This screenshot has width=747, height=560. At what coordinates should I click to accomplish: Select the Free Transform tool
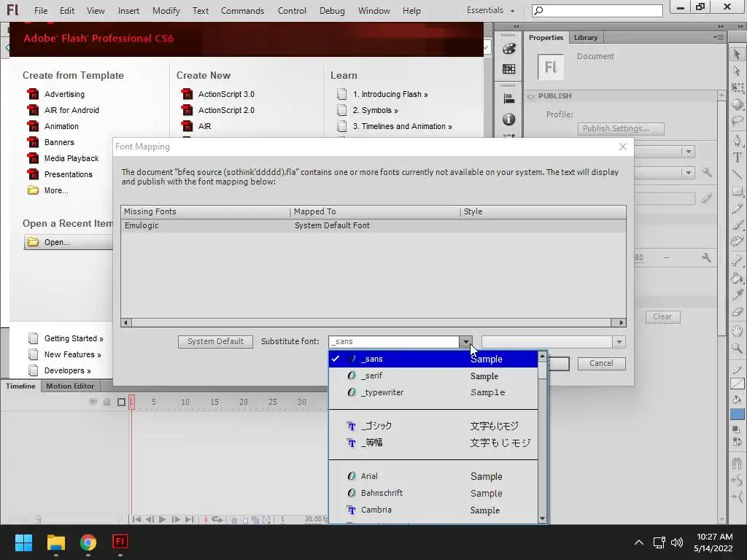(x=737, y=87)
